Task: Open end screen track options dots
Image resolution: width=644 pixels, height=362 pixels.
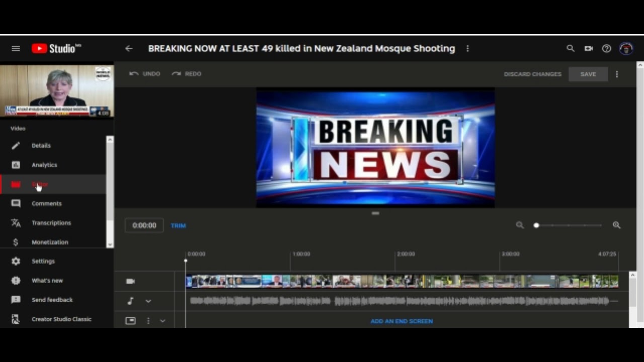Action: pyautogui.click(x=148, y=320)
